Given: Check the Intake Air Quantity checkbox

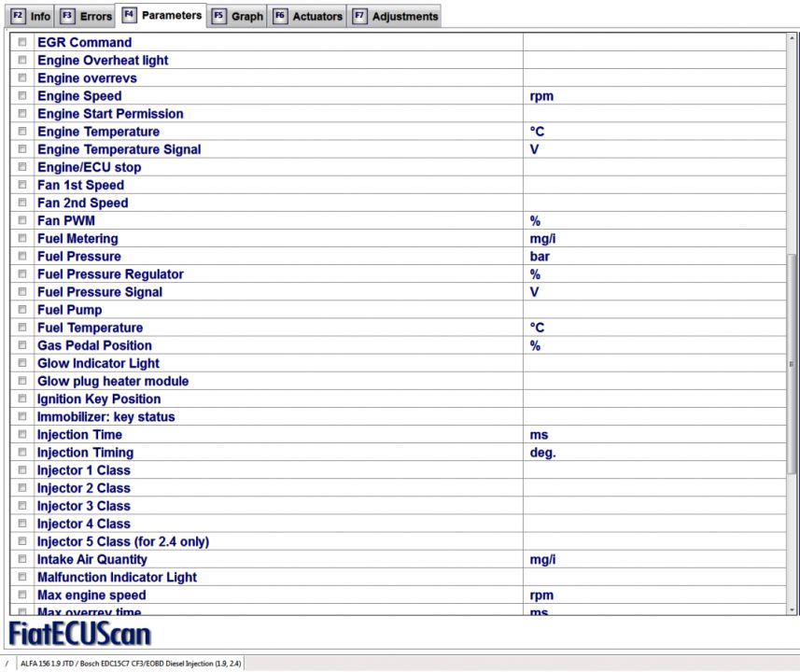Looking at the screenshot, I should 22,559.
